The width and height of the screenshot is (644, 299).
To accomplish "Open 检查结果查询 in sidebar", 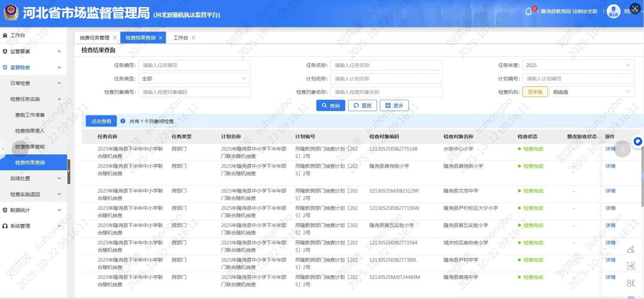I will [x=33, y=162].
